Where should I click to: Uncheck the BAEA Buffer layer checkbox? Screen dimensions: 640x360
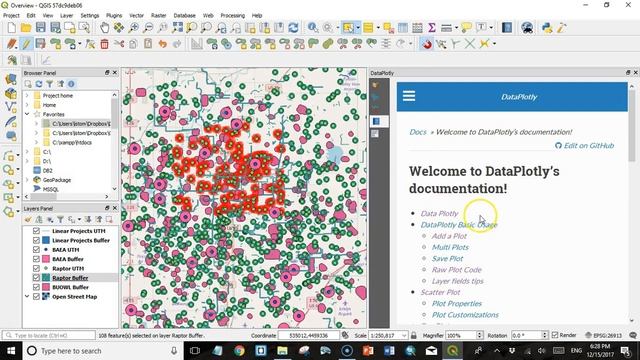point(36,259)
